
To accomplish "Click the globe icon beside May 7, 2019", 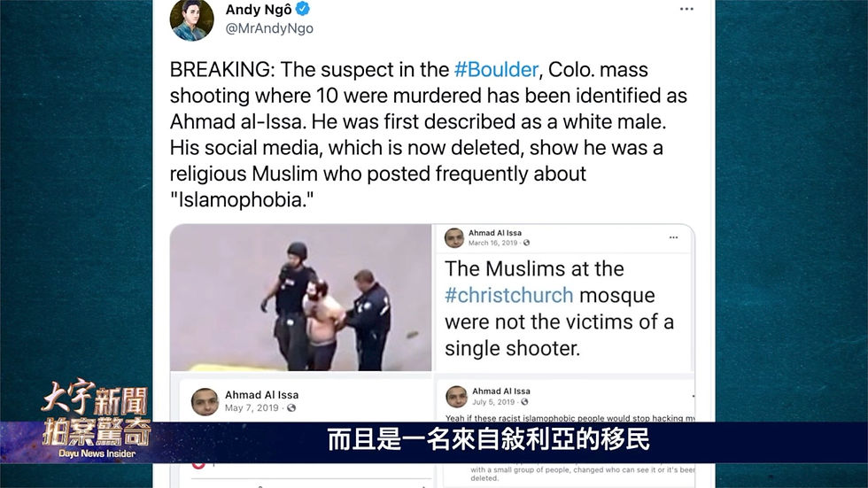I will coord(291,407).
